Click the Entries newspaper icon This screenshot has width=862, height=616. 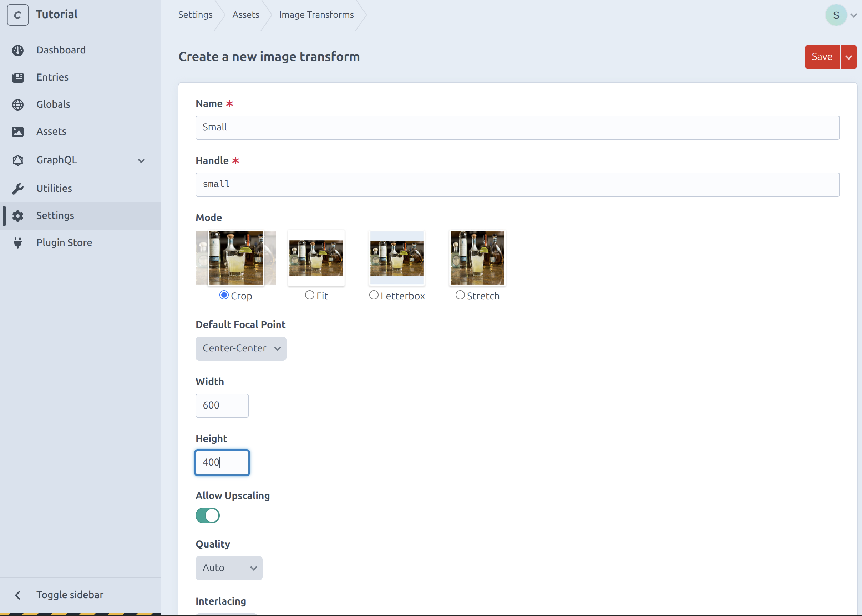click(x=18, y=77)
